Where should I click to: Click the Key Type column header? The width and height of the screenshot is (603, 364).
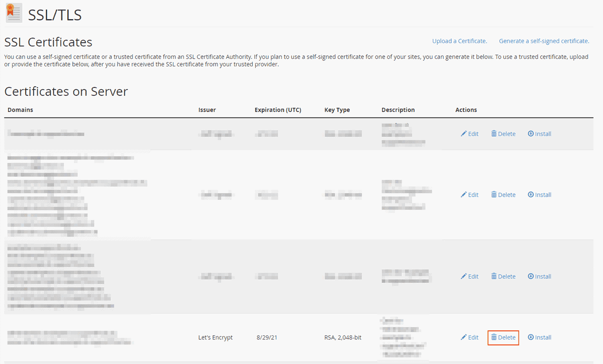pyautogui.click(x=337, y=109)
